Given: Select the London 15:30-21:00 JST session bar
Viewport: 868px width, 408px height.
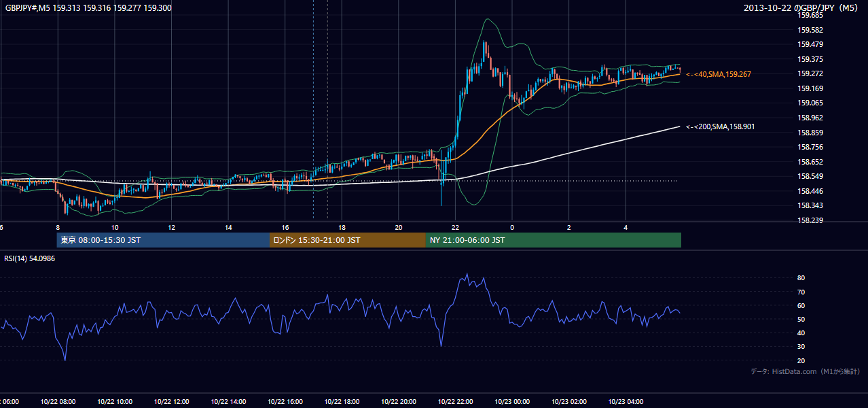Looking at the screenshot, I should tap(348, 240).
